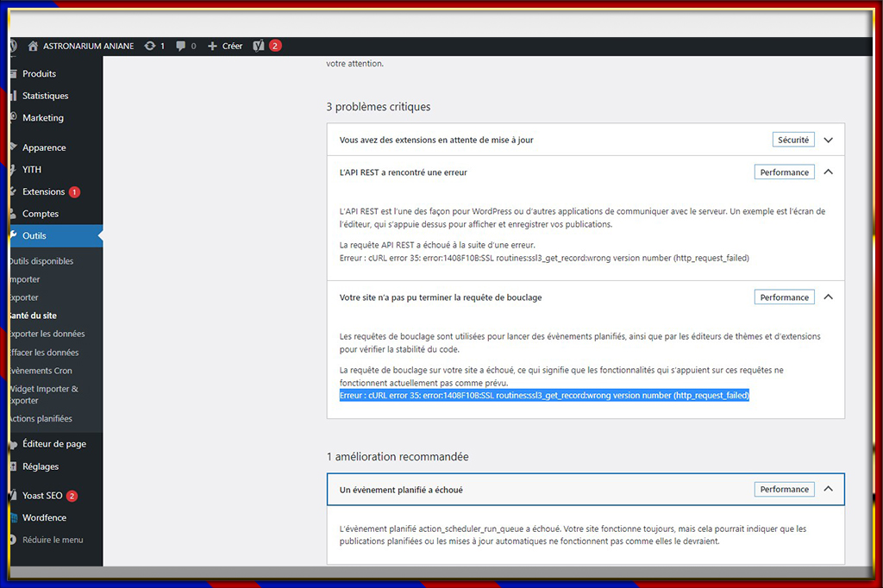The height and width of the screenshot is (588, 883).
Task: Click the 1 amélioration recommandée heading
Action: point(397,457)
